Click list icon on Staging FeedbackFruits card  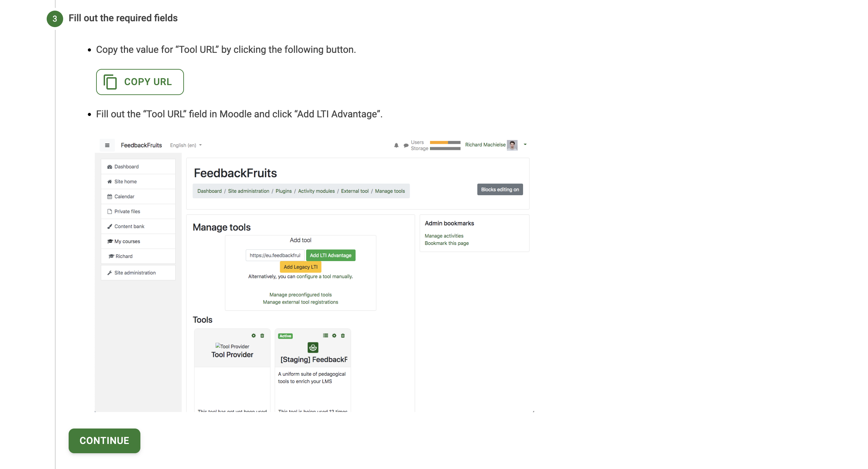click(325, 336)
